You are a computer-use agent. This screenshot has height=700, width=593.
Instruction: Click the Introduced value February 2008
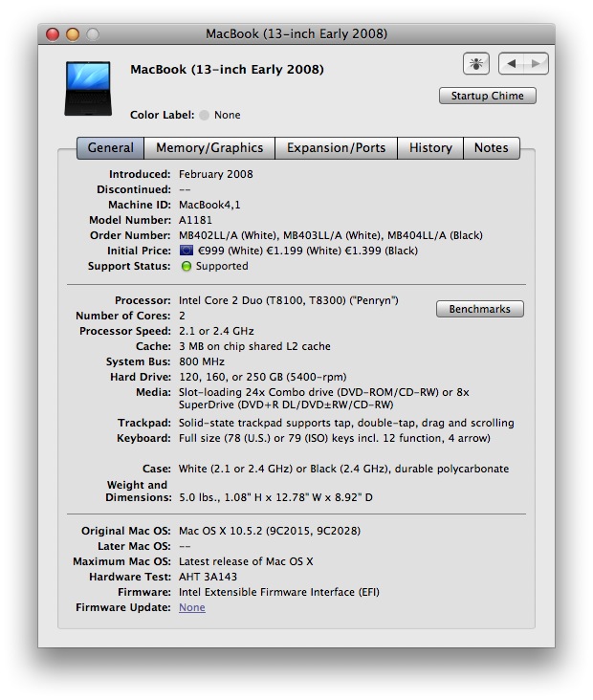[215, 174]
